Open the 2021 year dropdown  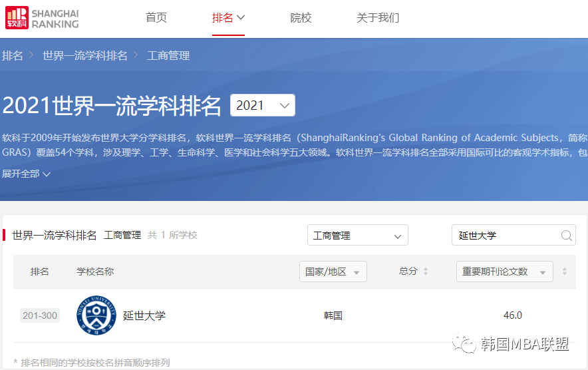tap(263, 105)
